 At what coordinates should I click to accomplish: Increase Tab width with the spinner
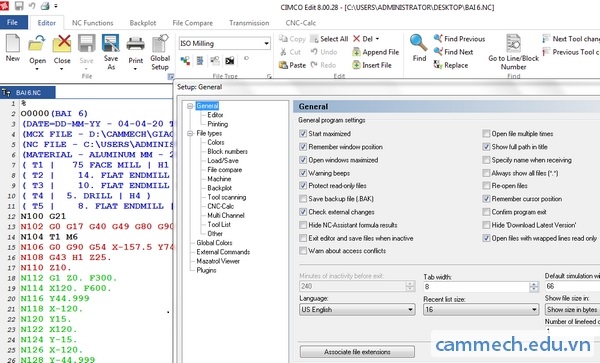(x=534, y=284)
